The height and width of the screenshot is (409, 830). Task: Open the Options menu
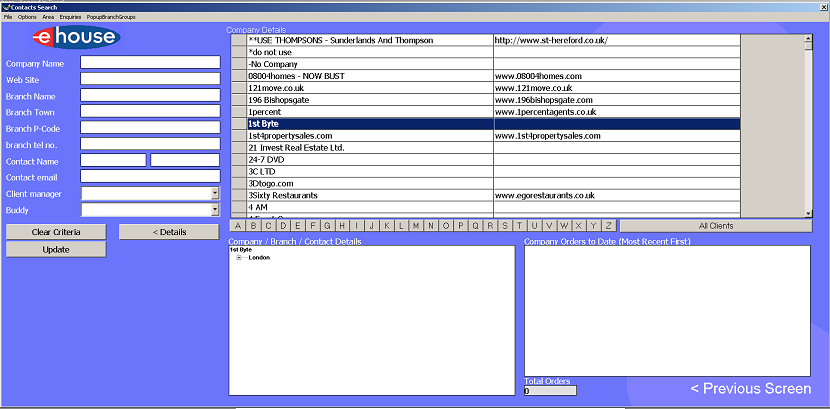pyautogui.click(x=27, y=17)
